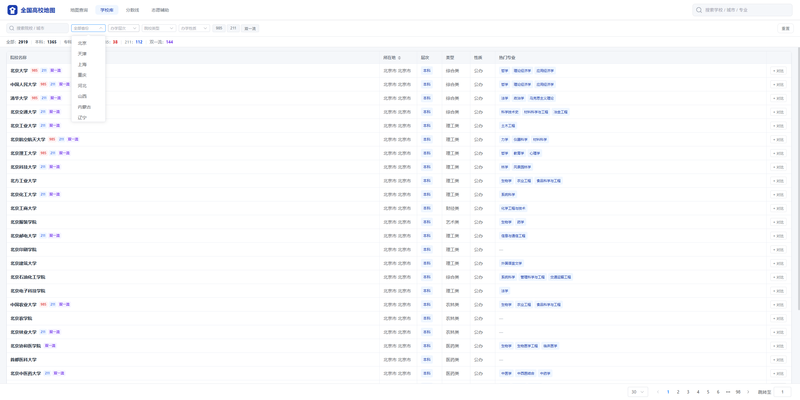The image size is (800, 400).
Task: Open the 北方工业大学 school name
Action: [23, 181]
